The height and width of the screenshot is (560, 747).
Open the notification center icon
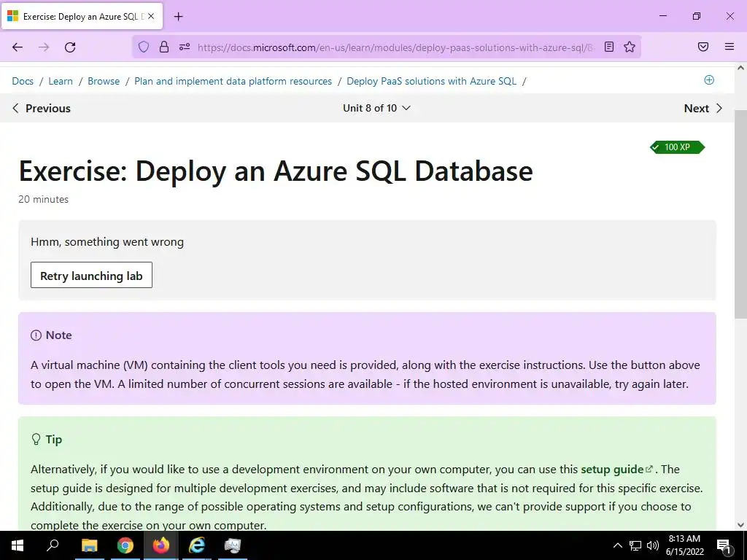[x=724, y=545]
